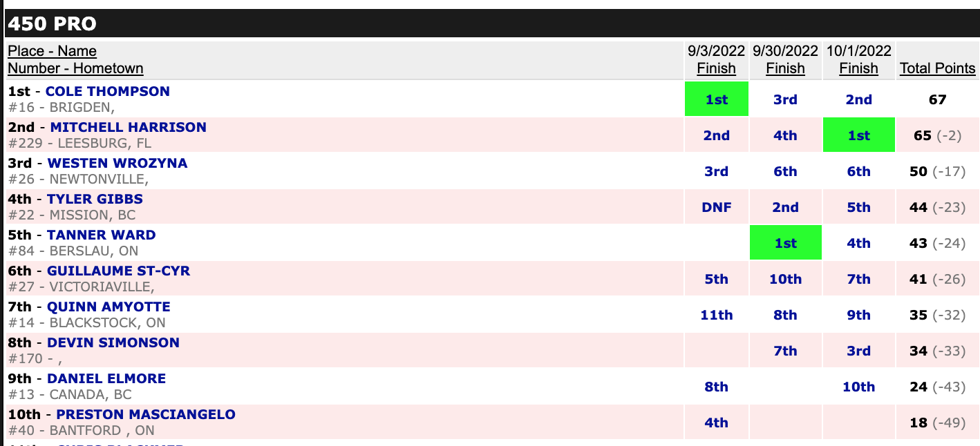
Task: Open the 9/30/2022 Finish column header
Action: pos(785,59)
